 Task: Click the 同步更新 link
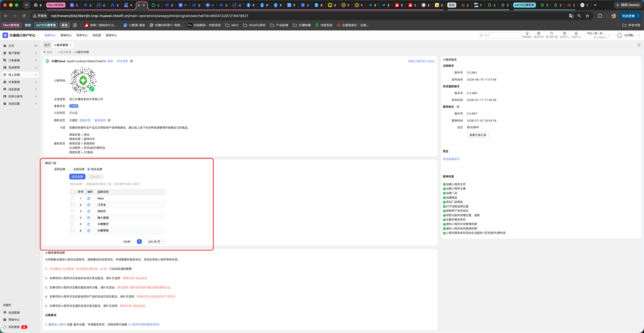(x=123, y=61)
